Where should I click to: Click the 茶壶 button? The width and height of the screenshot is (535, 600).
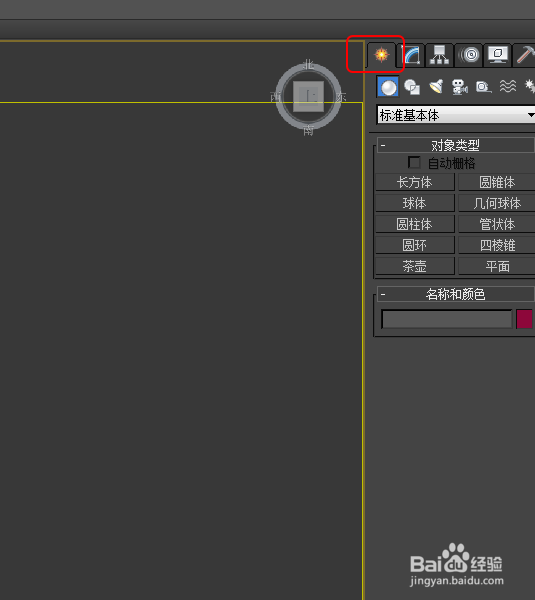(415, 266)
